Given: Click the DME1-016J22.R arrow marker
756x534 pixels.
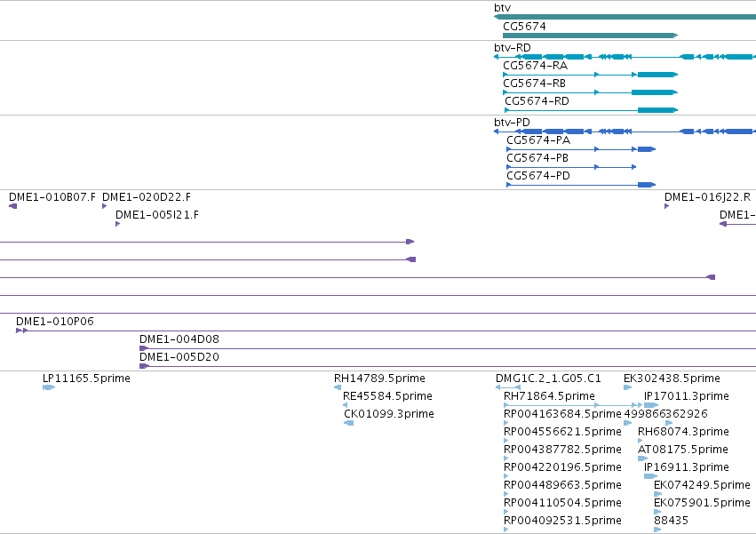Looking at the screenshot, I should (x=667, y=206).
